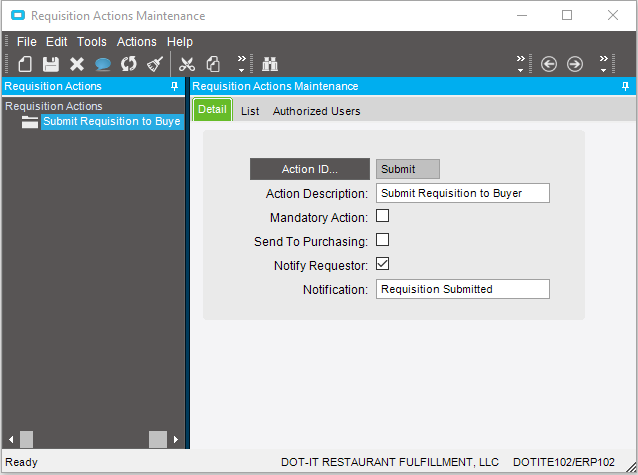Screen dimensions: 638x475
Task: Click the Action ID... search button
Action: click(x=310, y=169)
